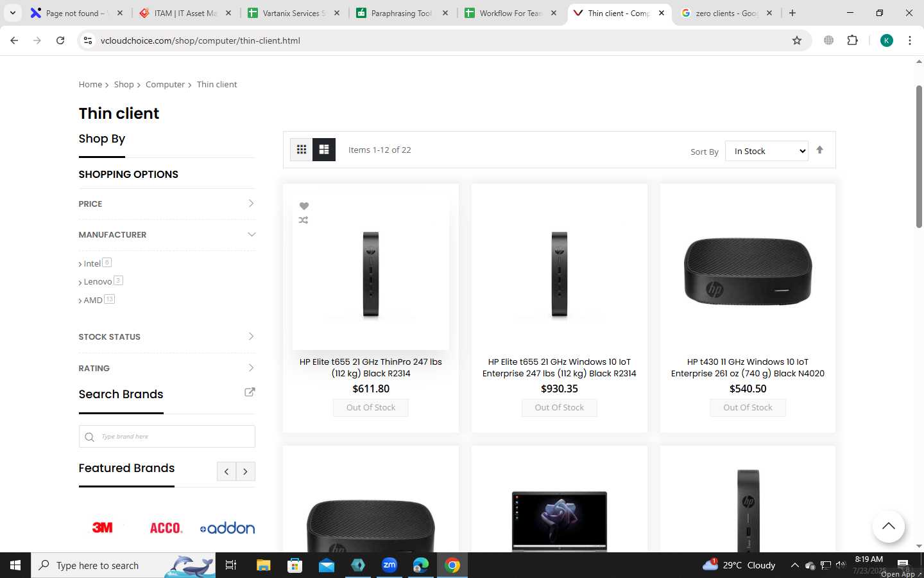Set descending direction arrow next to Sort By
The width and height of the screenshot is (924, 578).
[819, 150]
